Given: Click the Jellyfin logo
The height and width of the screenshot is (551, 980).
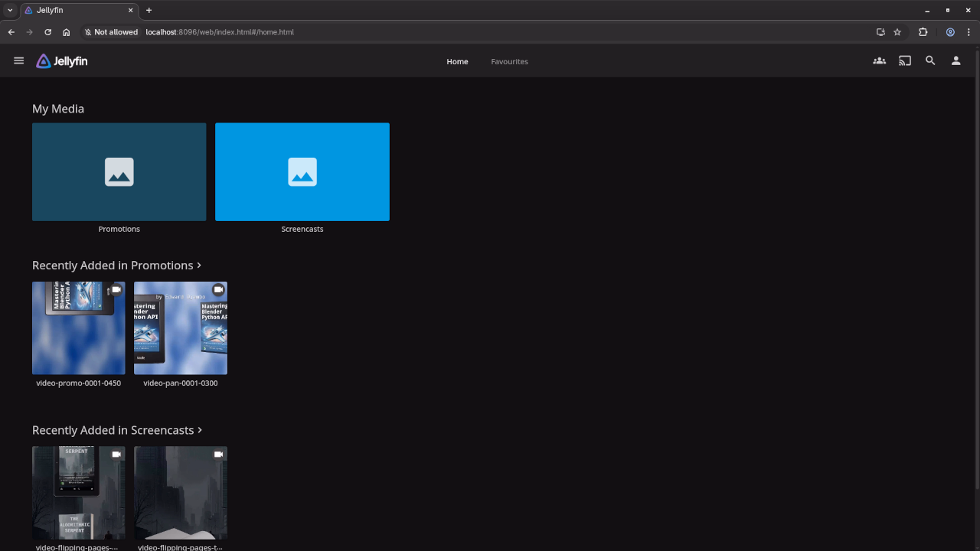Looking at the screenshot, I should click(62, 61).
